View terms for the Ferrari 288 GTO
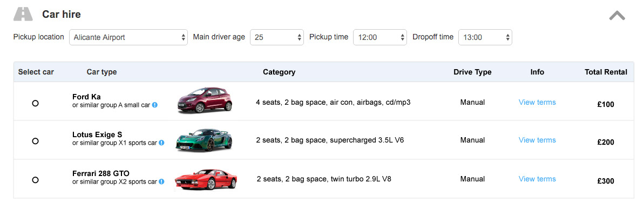The image size is (644, 216). [537, 179]
